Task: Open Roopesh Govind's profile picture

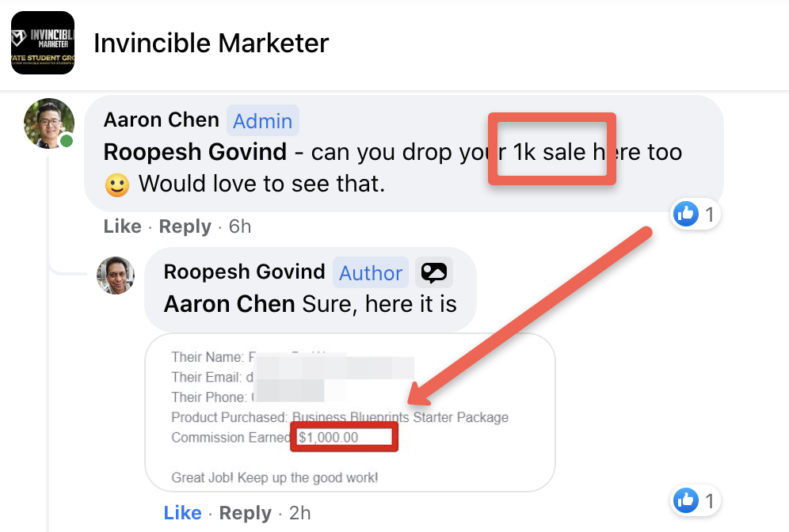Action: coord(116,275)
